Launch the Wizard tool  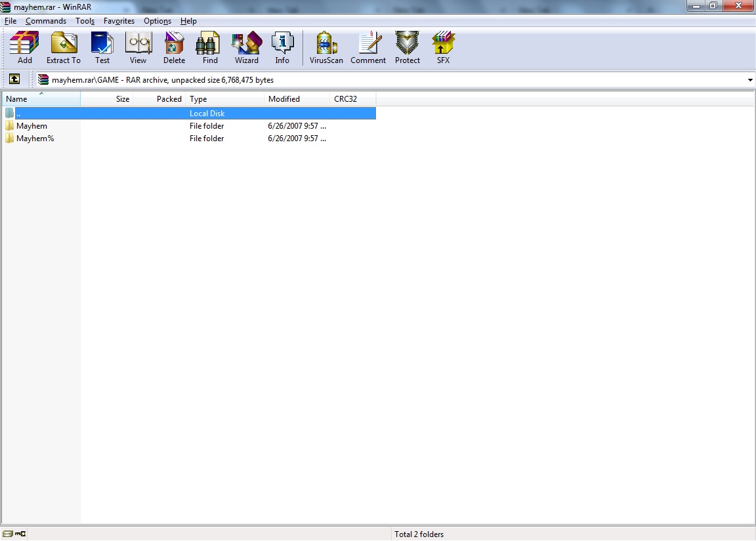(x=247, y=48)
